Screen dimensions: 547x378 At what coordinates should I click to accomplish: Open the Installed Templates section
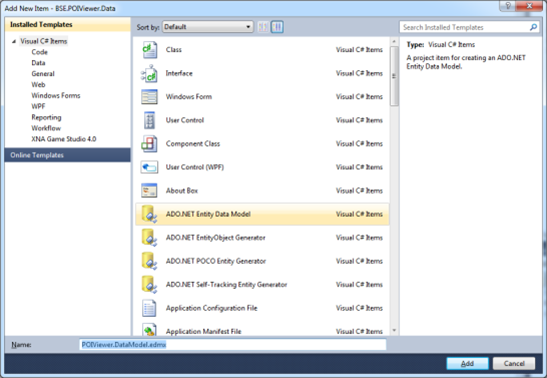[68, 24]
